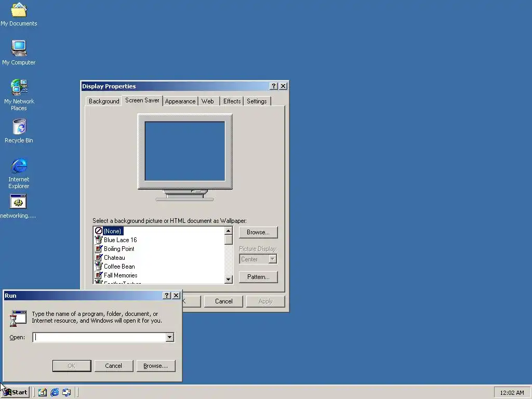
Task: Click the Display Properties help question button
Action: point(273,86)
